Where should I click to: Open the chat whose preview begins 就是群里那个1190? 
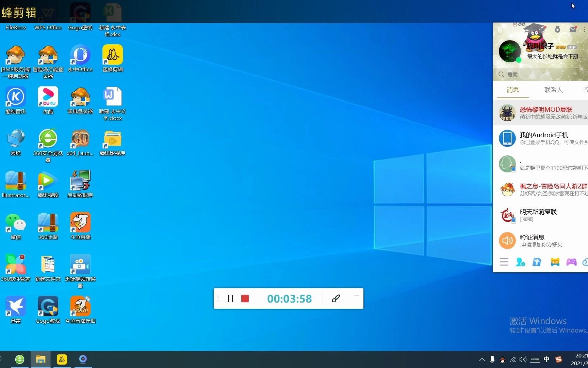coord(540,164)
